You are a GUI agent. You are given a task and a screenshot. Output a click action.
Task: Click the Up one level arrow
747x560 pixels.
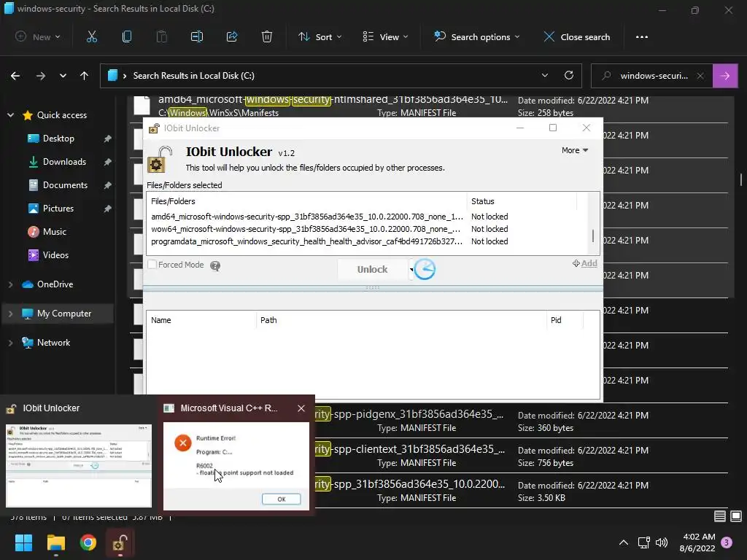tap(85, 76)
